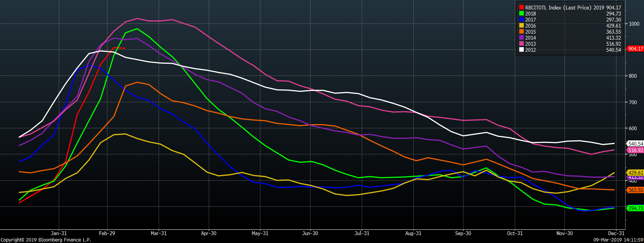Click the Bloomberg Finance L.P. copyright text
644x243 pixels.
[x=46, y=240]
